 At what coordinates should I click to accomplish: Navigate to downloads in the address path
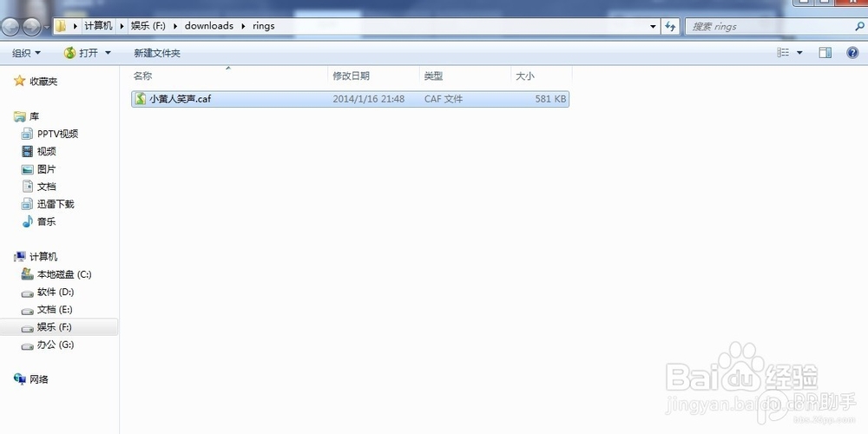coord(209,26)
